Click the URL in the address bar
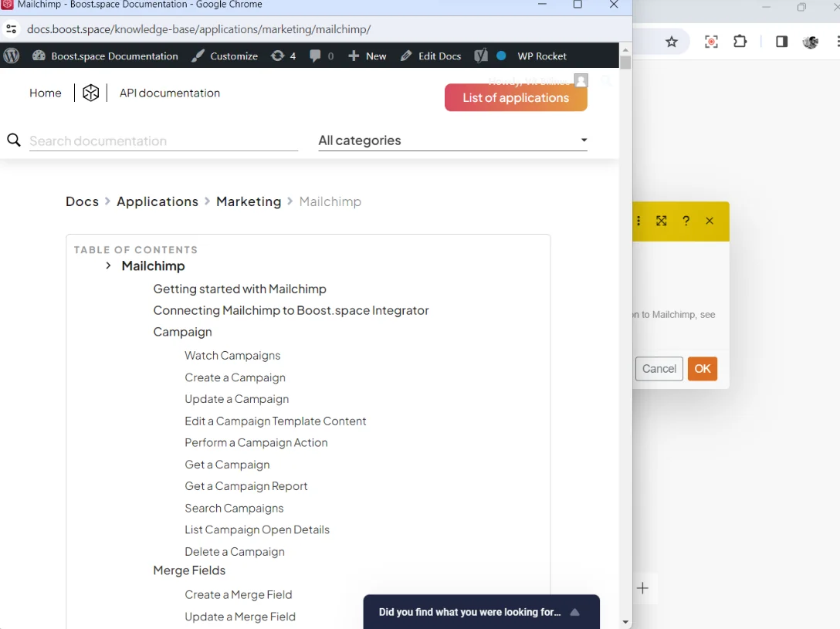This screenshot has width=840, height=629. pos(198,29)
